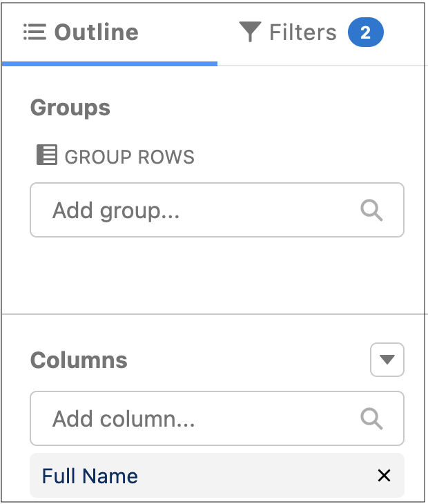Click the magnifier in Add group field
Screen dimensions: 428x504
click(x=371, y=210)
